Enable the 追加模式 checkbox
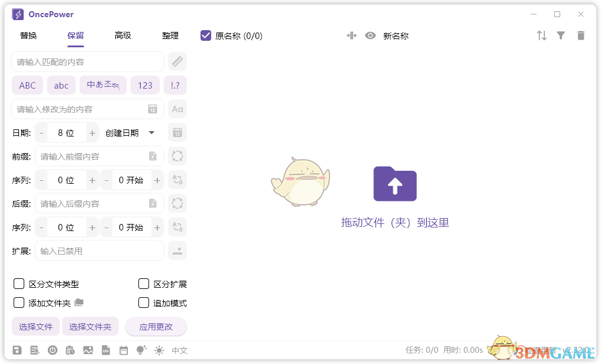The width and height of the screenshot is (601, 364). click(x=143, y=303)
